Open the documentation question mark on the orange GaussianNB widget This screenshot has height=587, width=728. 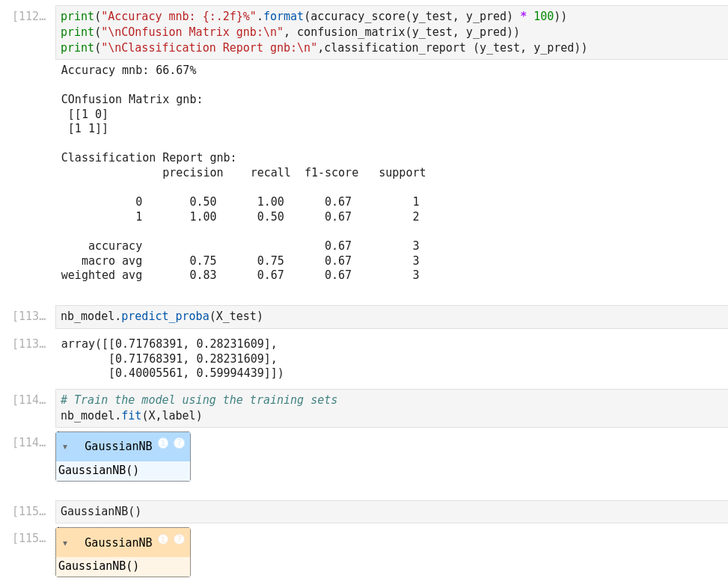pyautogui.click(x=179, y=539)
